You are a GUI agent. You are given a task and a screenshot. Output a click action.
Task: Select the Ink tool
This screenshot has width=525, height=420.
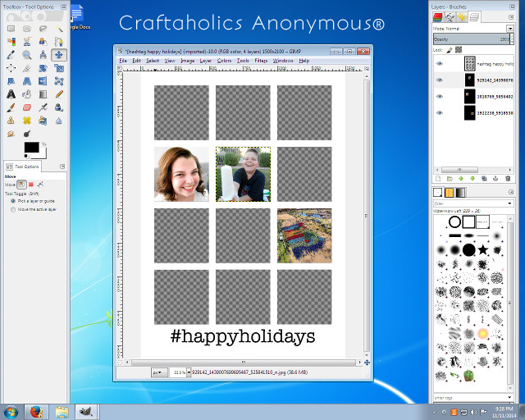pyautogui.click(x=59, y=107)
